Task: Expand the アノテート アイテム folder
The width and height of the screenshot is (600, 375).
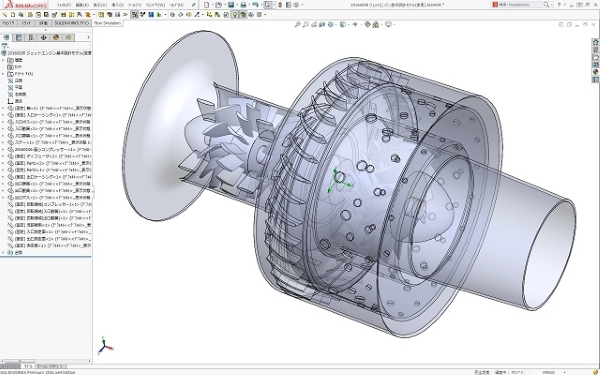Action: tap(3, 74)
